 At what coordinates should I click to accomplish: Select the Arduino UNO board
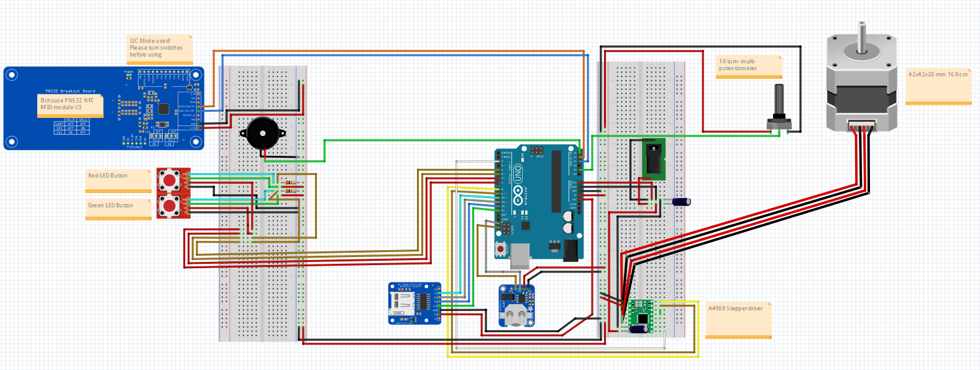click(x=539, y=202)
